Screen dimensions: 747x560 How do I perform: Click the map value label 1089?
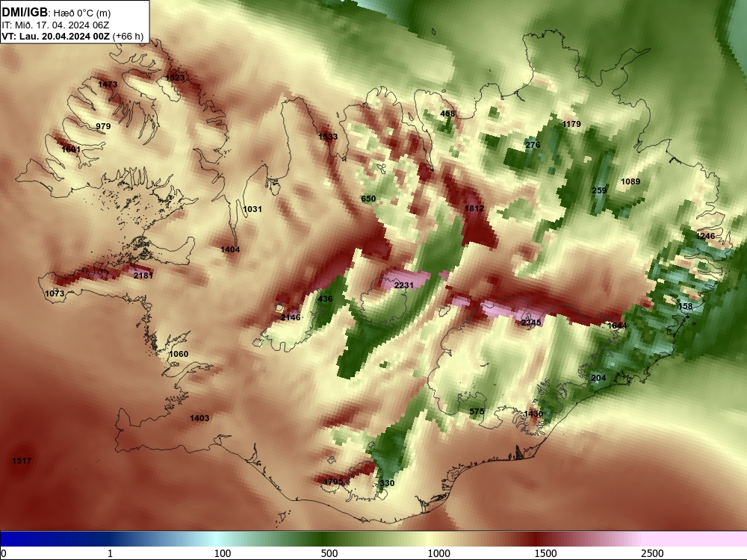coord(630,181)
